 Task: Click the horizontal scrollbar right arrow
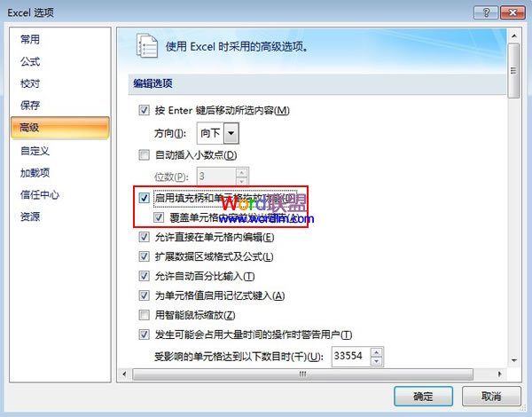[499, 374]
